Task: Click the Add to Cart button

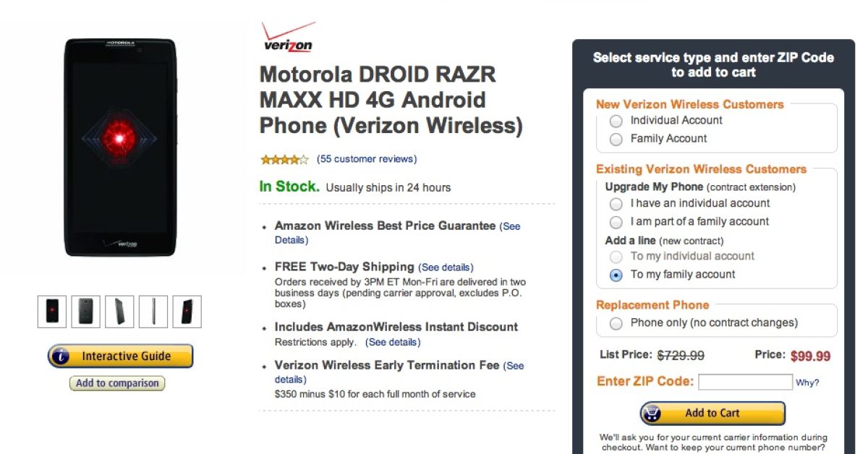Action: [x=712, y=413]
